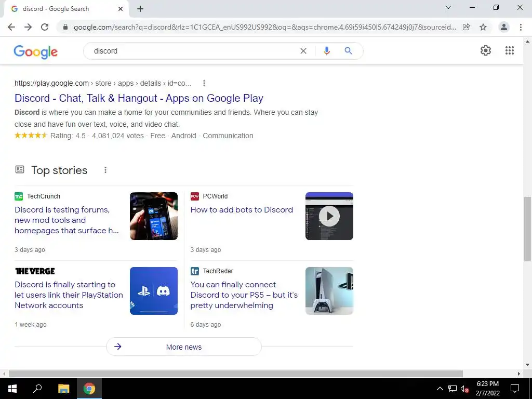Open Windows taskbar search
Image resolution: width=532 pixels, height=399 pixels.
click(x=37, y=389)
